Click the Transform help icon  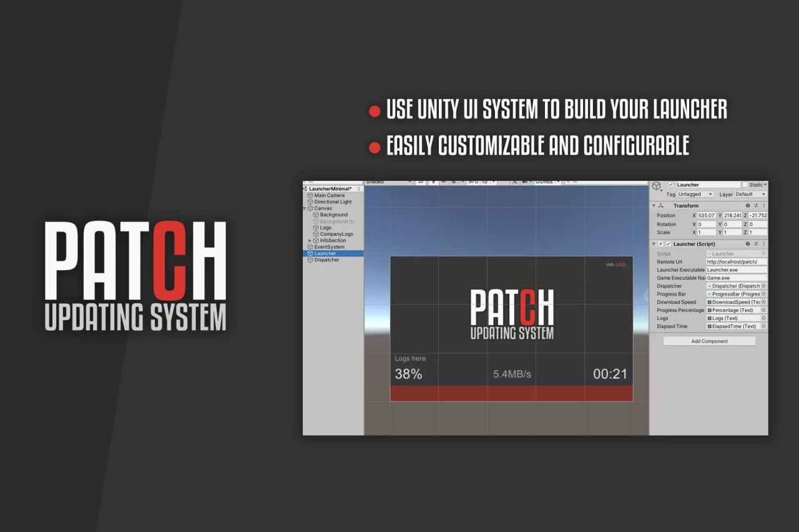click(x=747, y=206)
